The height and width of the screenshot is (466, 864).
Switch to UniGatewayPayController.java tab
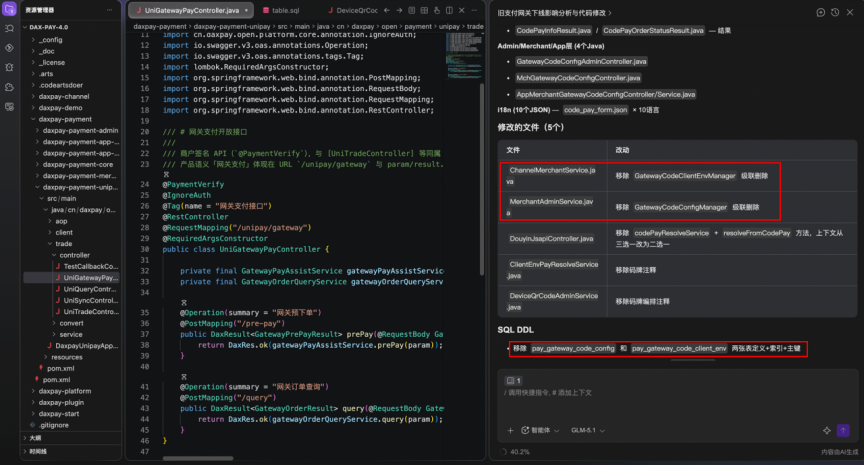click(x=191, y=10)
